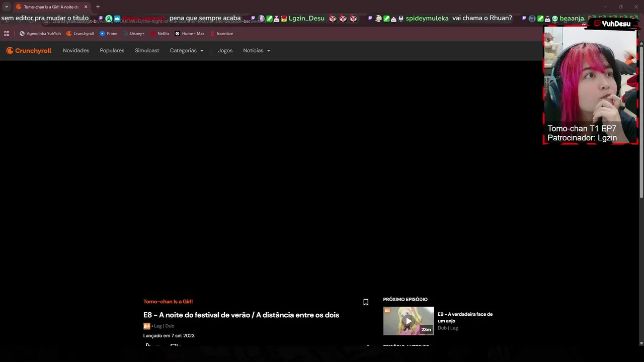This screenshot has height=362, width=644.
Task: Open the Disney+ bookmark
Action: 133,34
